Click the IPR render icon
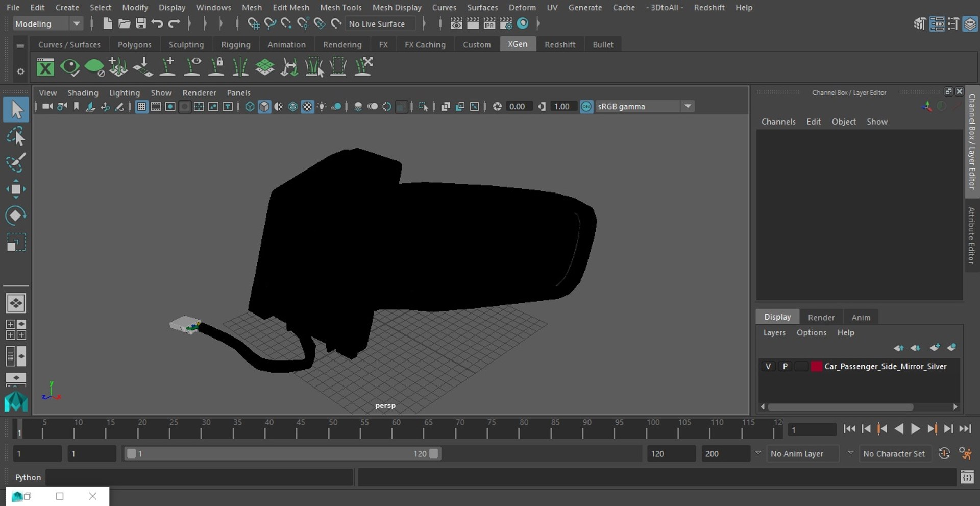This screenshot has width=980, height=506. 489,23
